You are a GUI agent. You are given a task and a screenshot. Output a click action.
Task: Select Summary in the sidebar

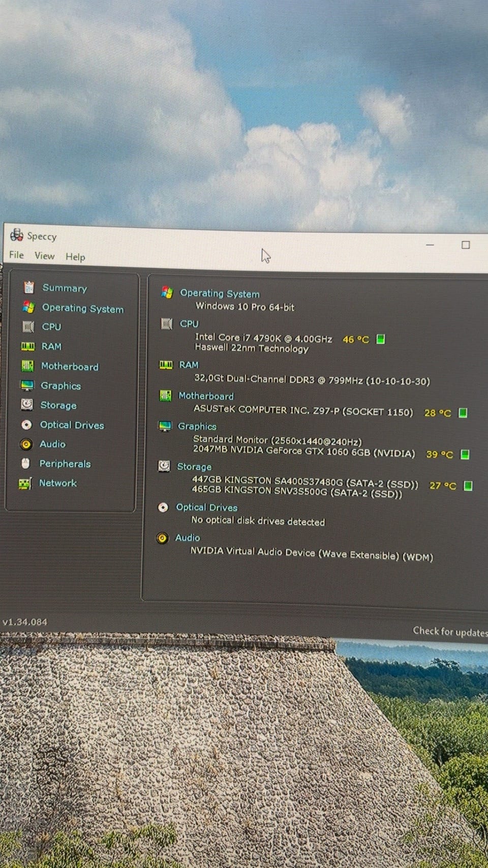[x=65, y=288]
